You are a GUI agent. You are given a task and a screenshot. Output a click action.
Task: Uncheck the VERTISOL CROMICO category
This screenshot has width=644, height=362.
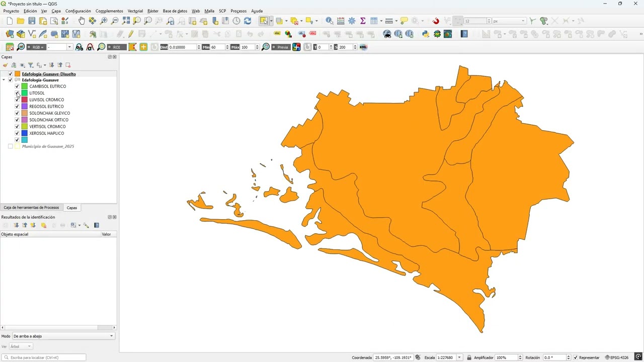tap(17, 127)
